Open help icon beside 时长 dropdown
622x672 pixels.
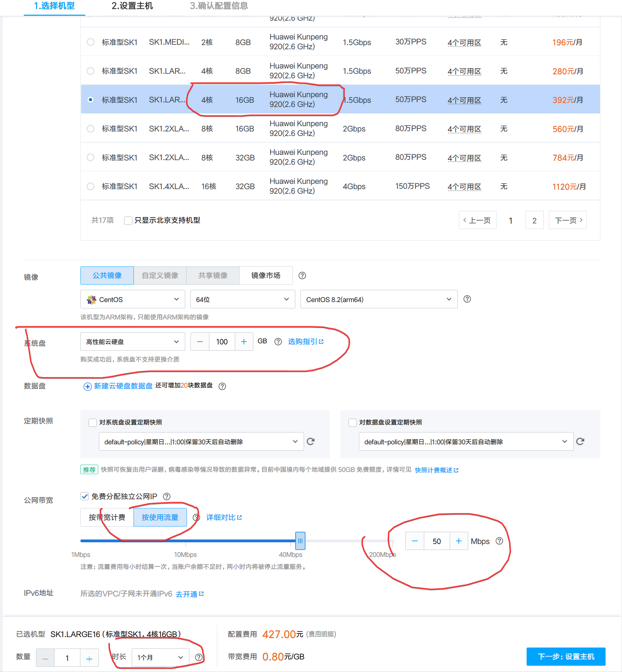tap(199, 657)
